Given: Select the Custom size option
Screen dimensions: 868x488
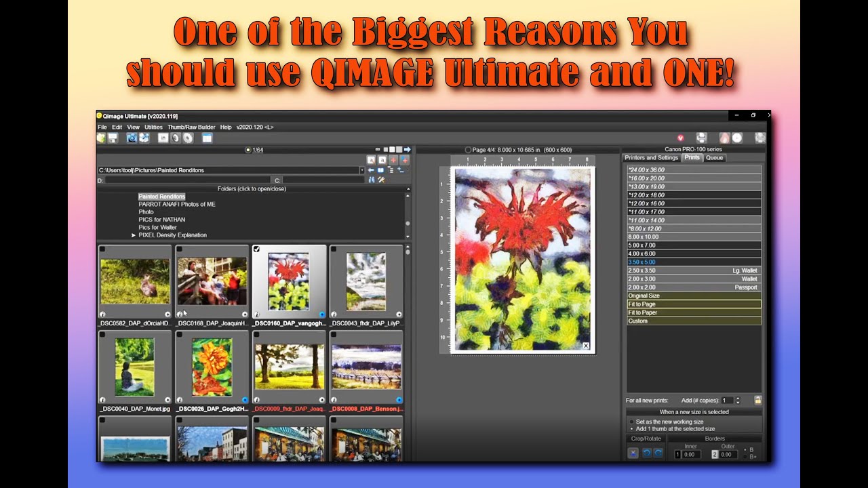Looking at the screenshot, I should click(x=694, y=321).
